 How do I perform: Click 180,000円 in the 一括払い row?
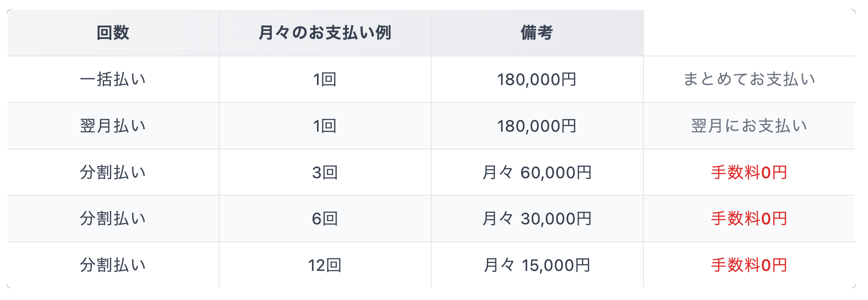537,79
